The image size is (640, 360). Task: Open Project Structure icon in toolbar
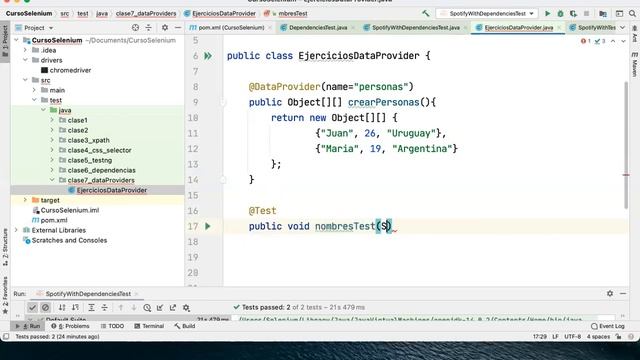coord(603,13)
